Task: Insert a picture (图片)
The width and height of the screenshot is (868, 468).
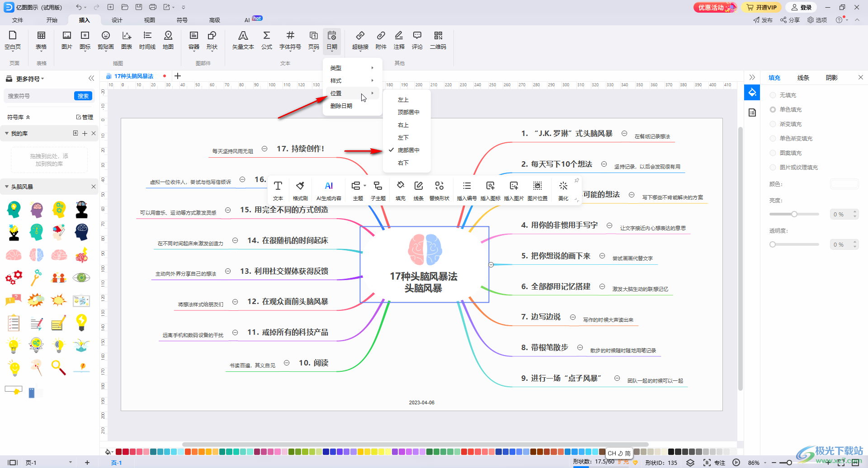Action: point(67,40)
